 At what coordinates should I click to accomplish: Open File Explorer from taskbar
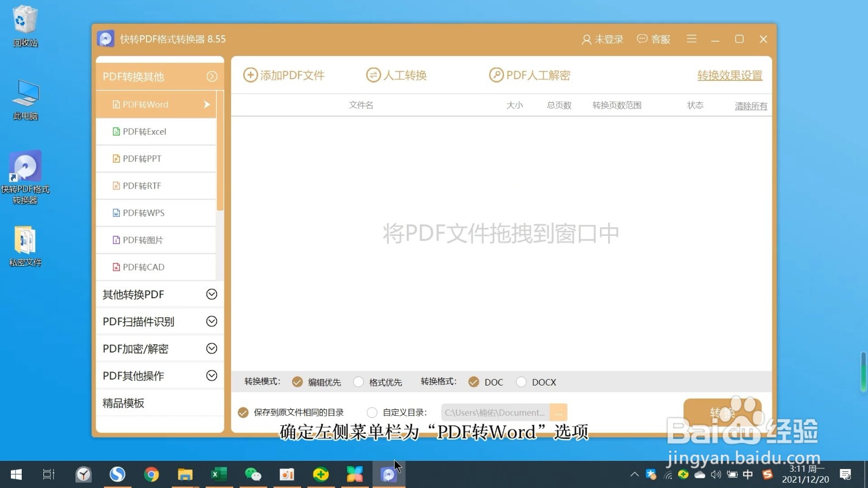(x=185, y=475)
